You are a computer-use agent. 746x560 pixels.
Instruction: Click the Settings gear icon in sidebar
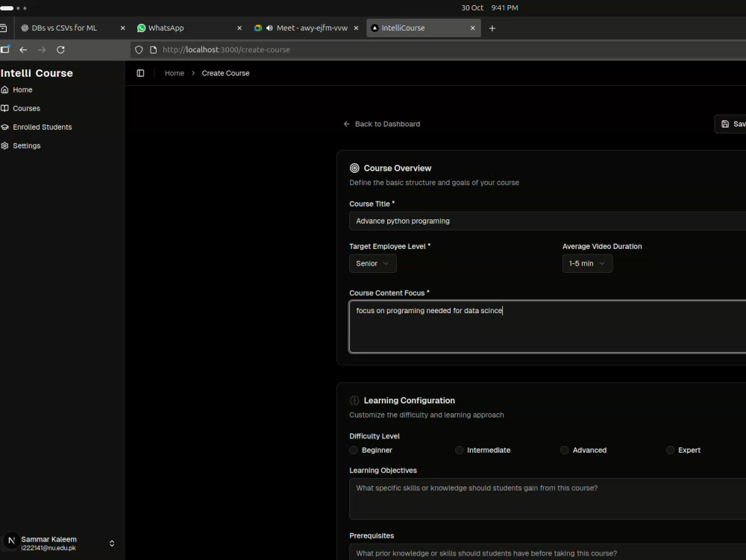[4, 146]
